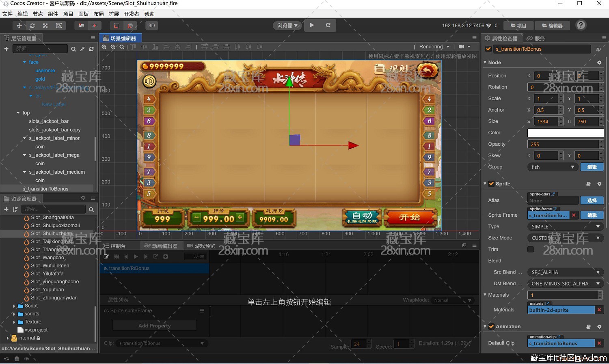Toggle the 3D mode button

151,26
